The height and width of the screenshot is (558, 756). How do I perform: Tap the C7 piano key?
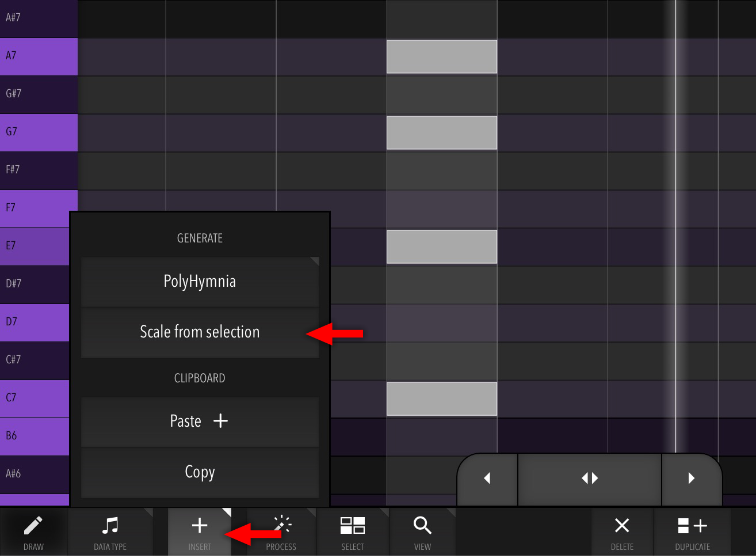point(35,398)
